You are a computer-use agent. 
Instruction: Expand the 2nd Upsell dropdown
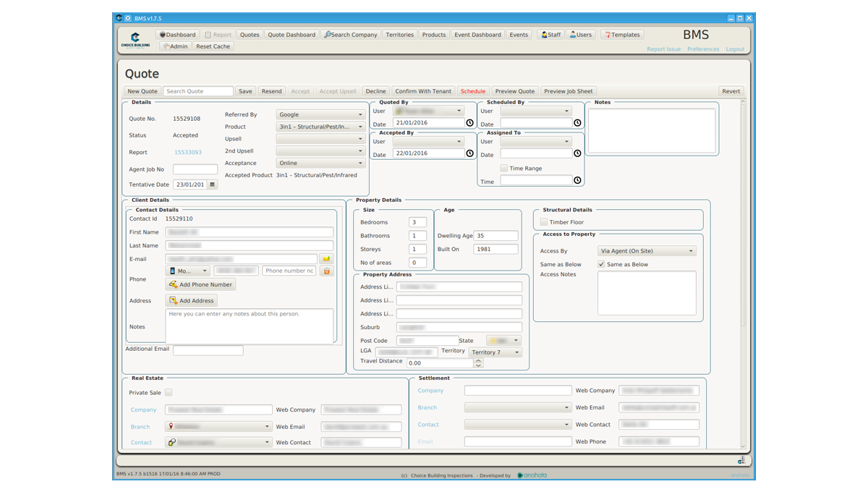[320, 151]
